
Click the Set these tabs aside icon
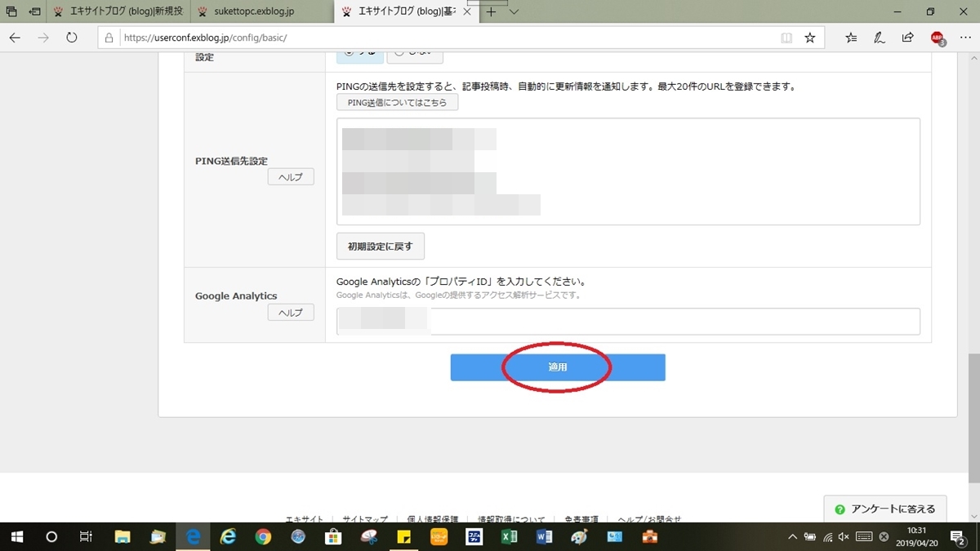(x=35, y=11)
